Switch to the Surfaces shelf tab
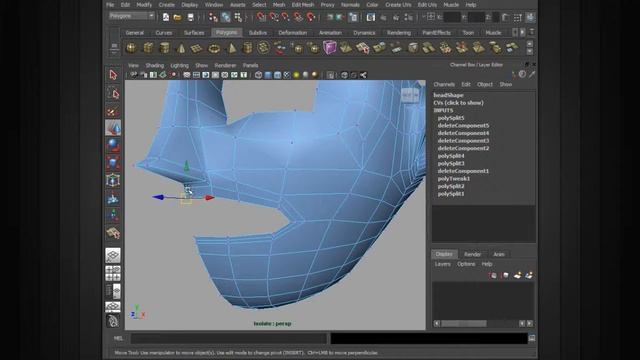Screen dimensions: 640x360 194,33
